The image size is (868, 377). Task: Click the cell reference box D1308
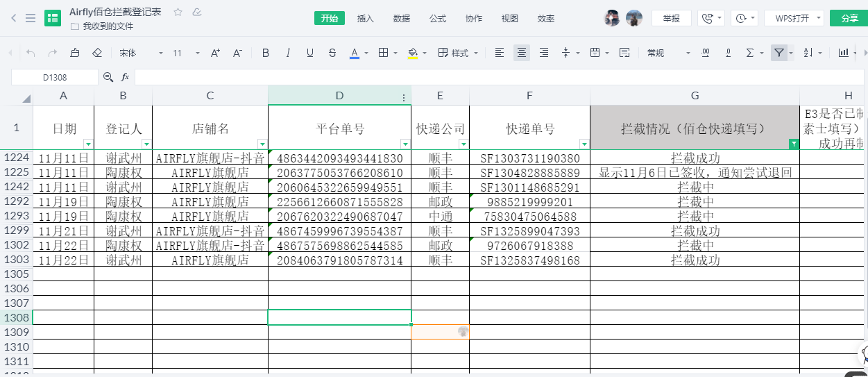pyautogui.click(x=55, y=77)
